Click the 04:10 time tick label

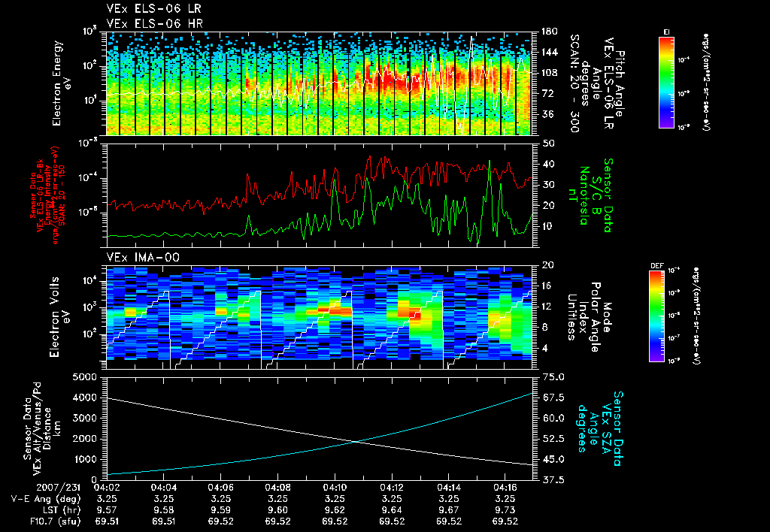[x=335, y=488]
